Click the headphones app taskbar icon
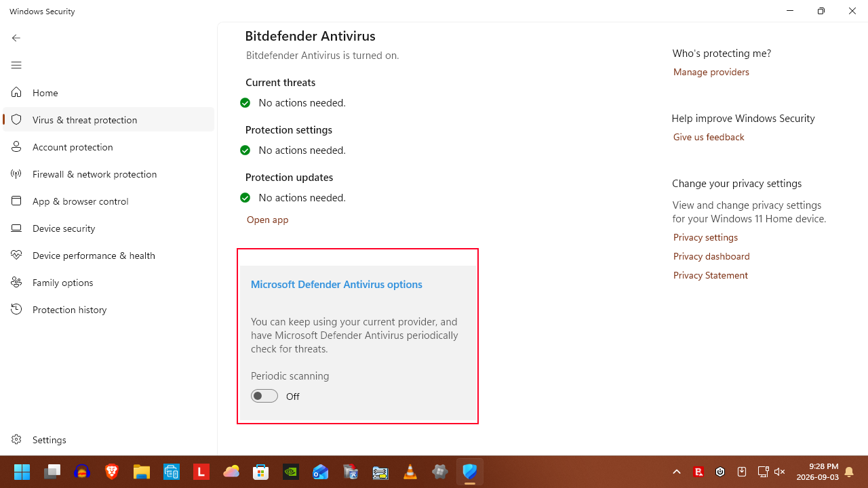Screen dimensions: 868x488 pyautogui.click(x=82, y=472)
